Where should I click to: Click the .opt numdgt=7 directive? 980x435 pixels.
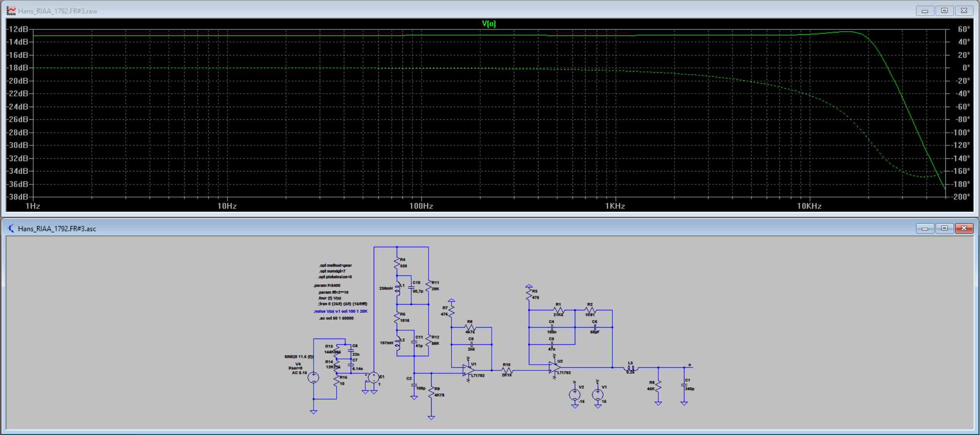tap(332, 271)
